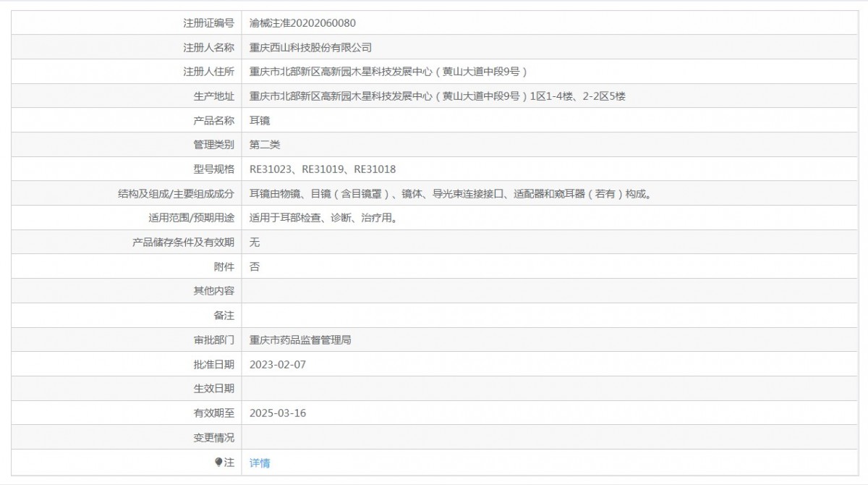
Task: Click the 型号规格 label
Action: point(214,169)
